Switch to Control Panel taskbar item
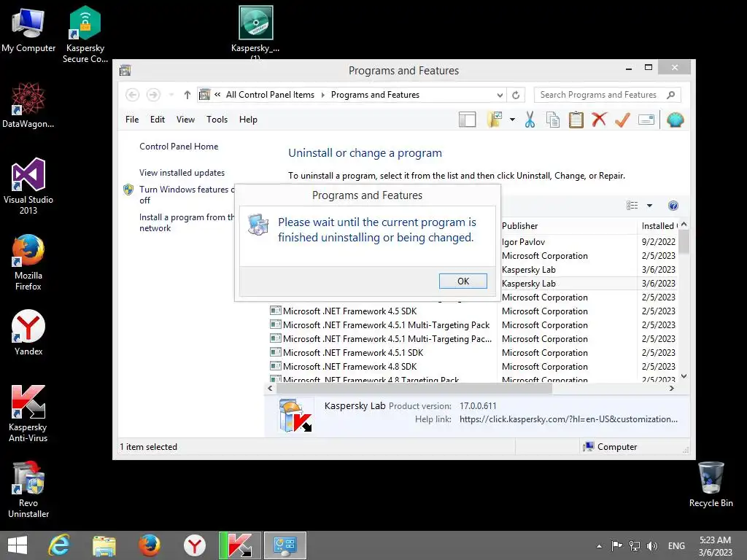This screenshot has width=747, height=560. (285, 545)
